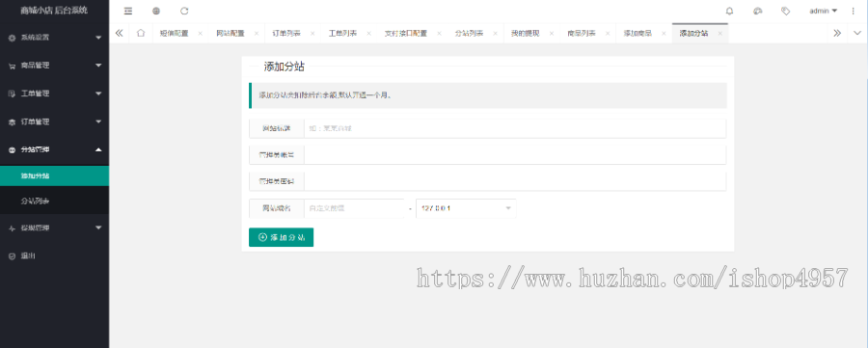Click the refresh icon in top bar
868x348 pixels.
click(184, 11)
